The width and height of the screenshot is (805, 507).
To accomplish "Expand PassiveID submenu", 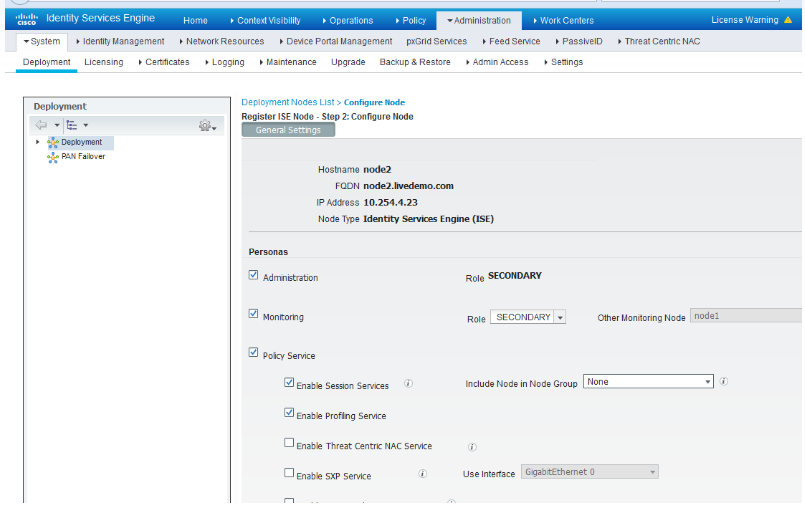I will coord(579,42).
